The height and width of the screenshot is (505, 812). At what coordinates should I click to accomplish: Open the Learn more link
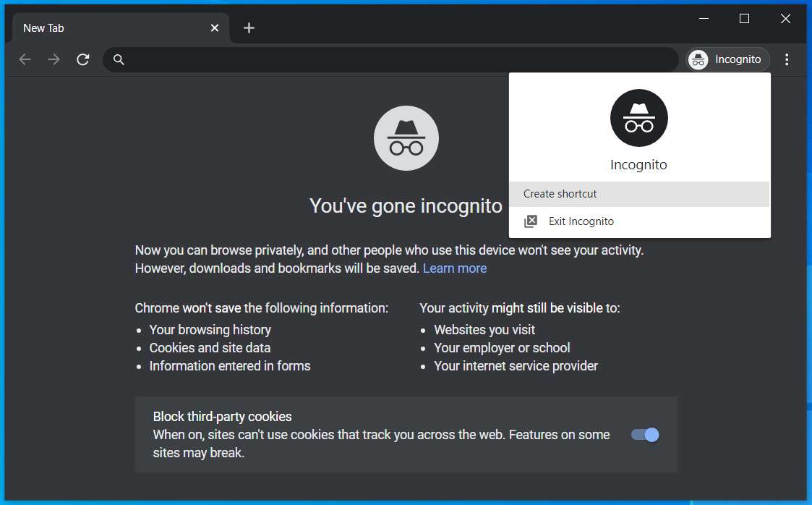(455, 268)
